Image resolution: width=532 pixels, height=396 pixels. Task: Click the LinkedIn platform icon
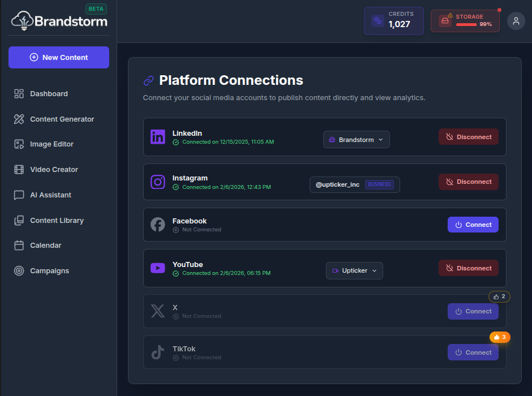pos(158,136)
